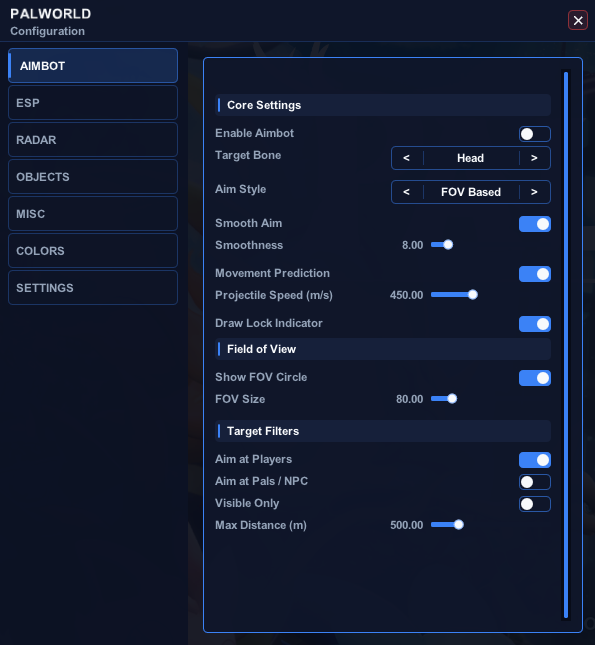Turn off the Smooth Aim switch
This screenshot has height=645, width=595.
coord(535,224)
